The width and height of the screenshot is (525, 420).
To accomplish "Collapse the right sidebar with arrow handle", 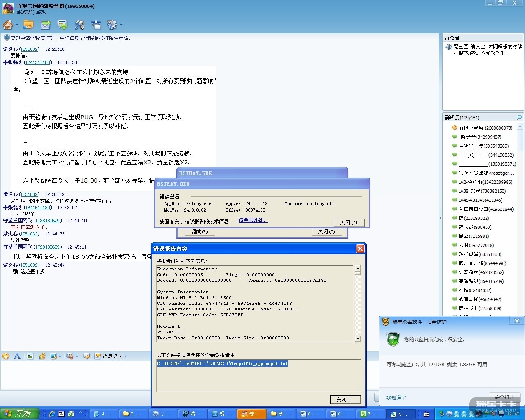I will pyautogui.click(x=441, y=218).
